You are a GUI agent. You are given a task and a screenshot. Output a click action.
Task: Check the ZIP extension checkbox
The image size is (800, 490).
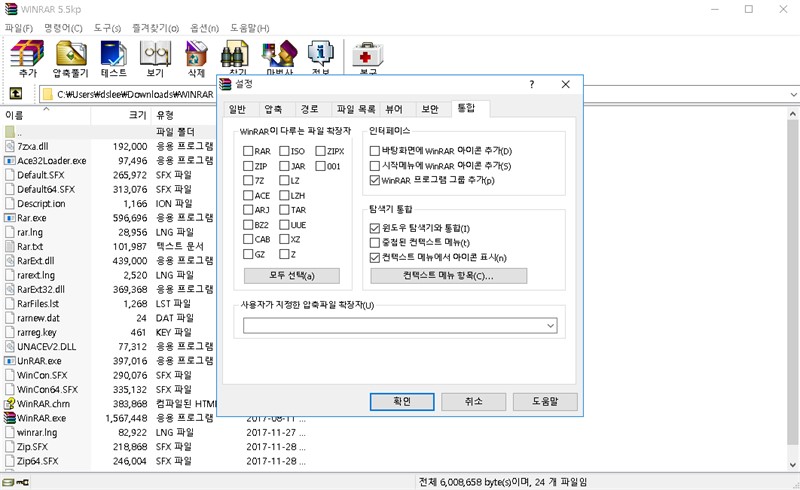[x=248, y=166]
